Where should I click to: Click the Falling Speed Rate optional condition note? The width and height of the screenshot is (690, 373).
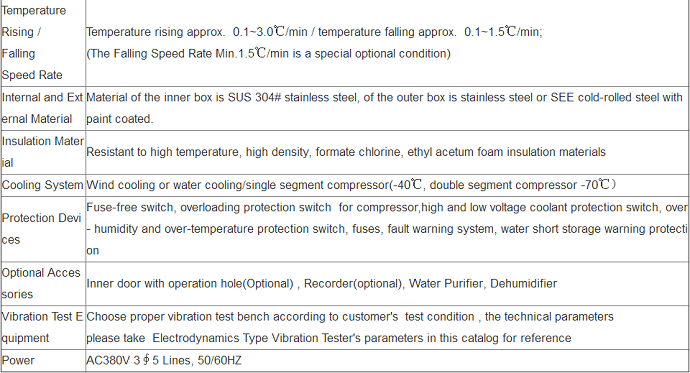click(x=268, y=54)
